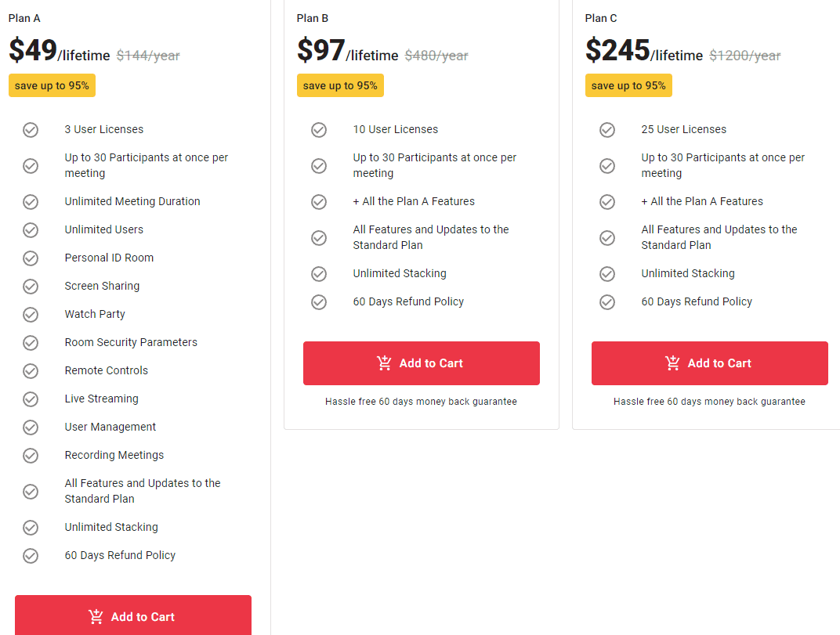Click Room Security Parameters feature text
The image size is (840, 635).
pos(131,343)
